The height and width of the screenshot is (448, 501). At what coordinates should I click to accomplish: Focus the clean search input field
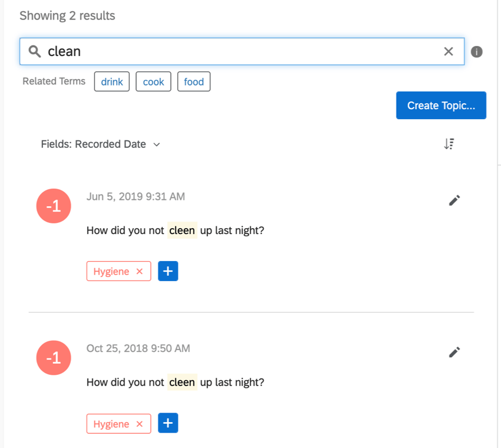tap(242, 51)
